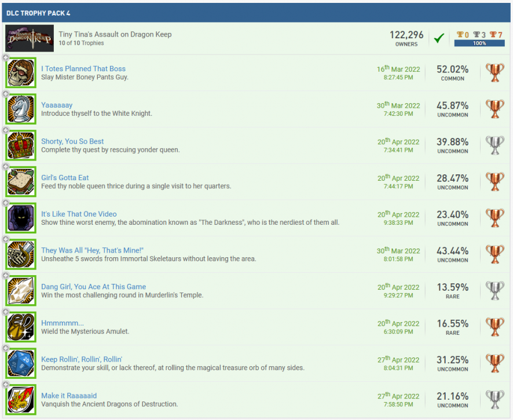Click the sandwich icon for Girl's Gotta Eat

pyautogui.click(x=21, y=182)
